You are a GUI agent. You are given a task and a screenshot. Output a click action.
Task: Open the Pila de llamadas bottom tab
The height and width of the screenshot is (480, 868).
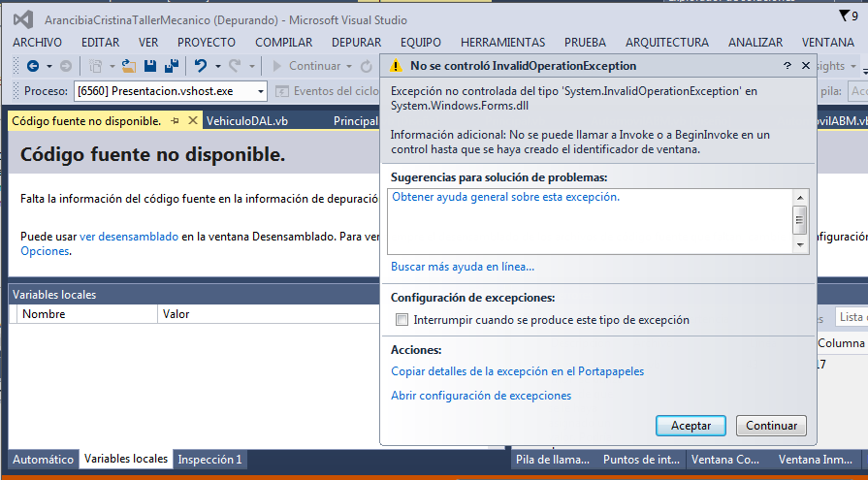click(553, 460)
